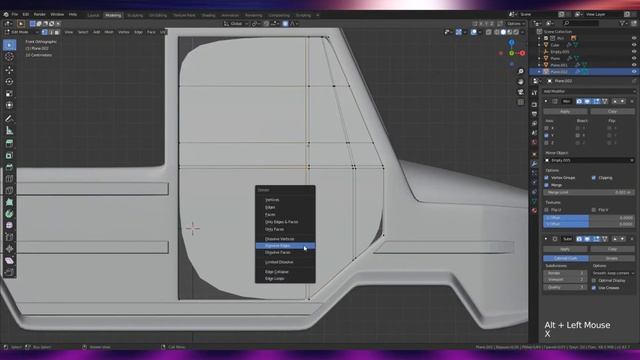This screenshot has height=360, width=640.
Task: Toggle the Merge checkbox
Action: click(x=547, y=185)
